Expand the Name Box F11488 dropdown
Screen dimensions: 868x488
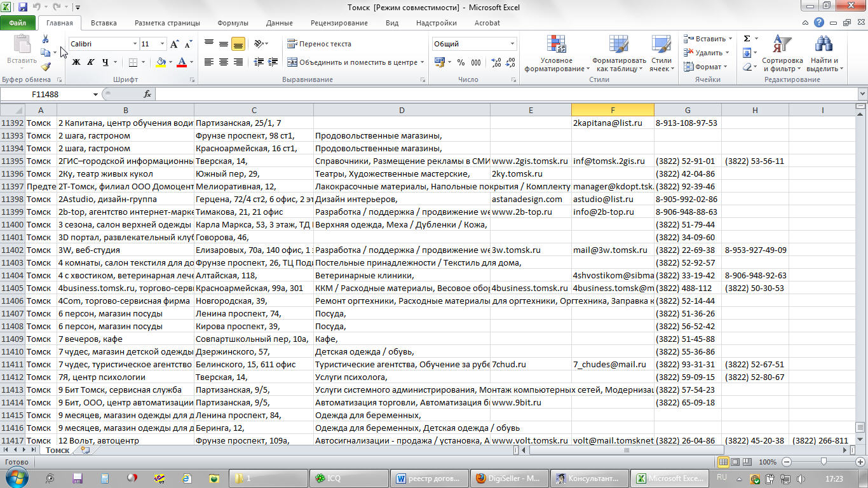tap(96, 94)
